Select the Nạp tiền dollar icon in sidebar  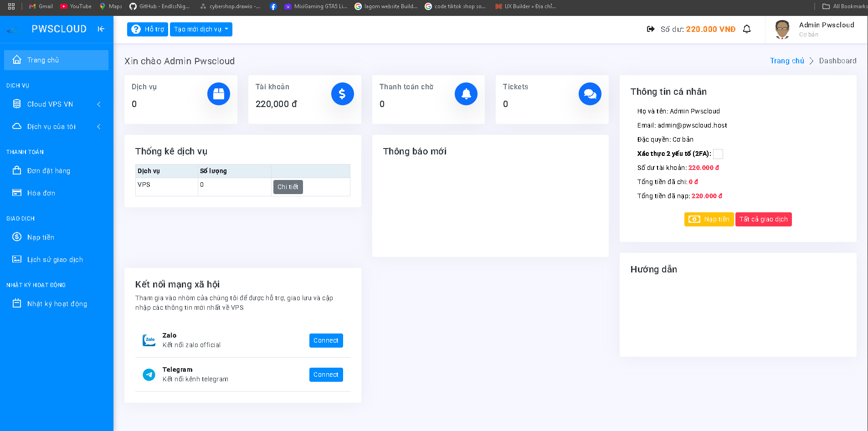tap(17, 237)
